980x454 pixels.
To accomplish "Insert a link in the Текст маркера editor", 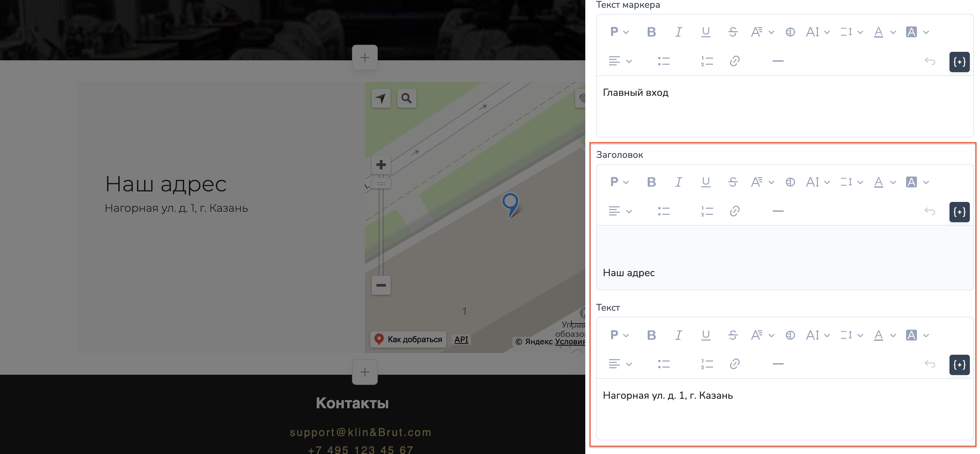I will (x=734, y=61).
